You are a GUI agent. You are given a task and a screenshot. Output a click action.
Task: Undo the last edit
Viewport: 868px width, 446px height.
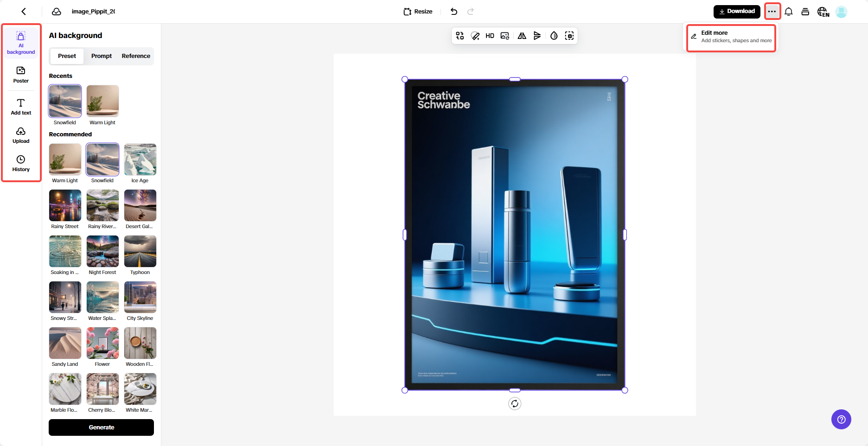tap(454, 12)
